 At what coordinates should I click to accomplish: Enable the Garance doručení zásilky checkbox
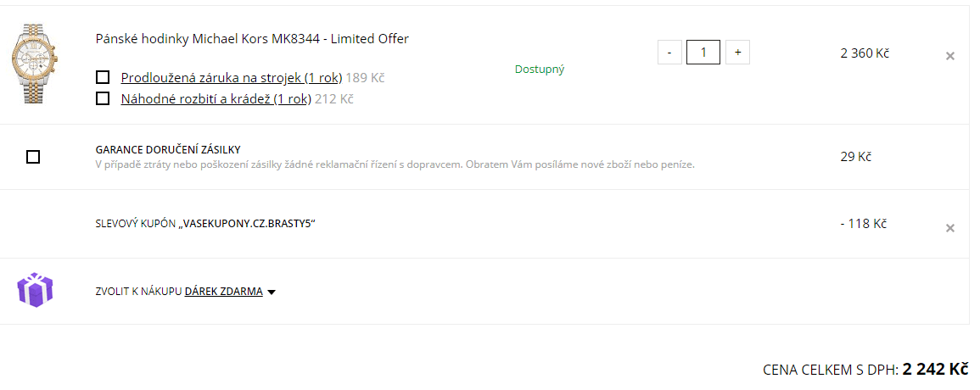click(33, 157)
